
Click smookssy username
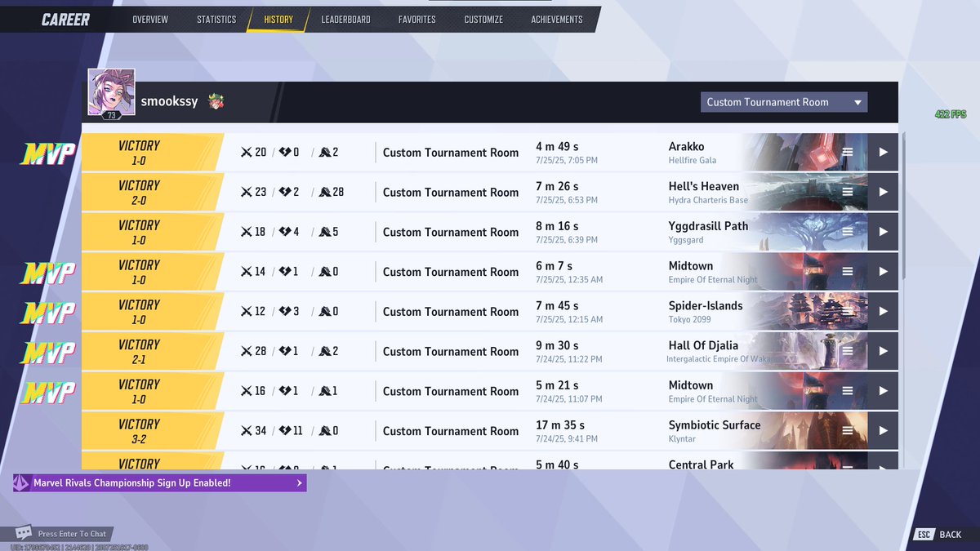169,102
